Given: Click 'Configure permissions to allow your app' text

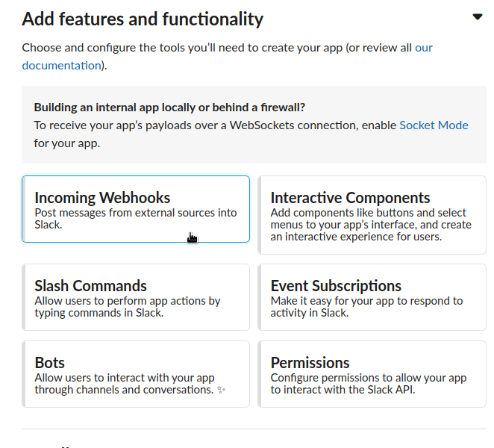Looking at the screenshot, I should 369,384.
